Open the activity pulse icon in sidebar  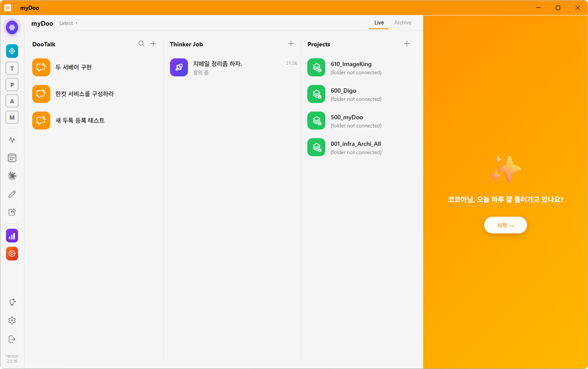12,140
